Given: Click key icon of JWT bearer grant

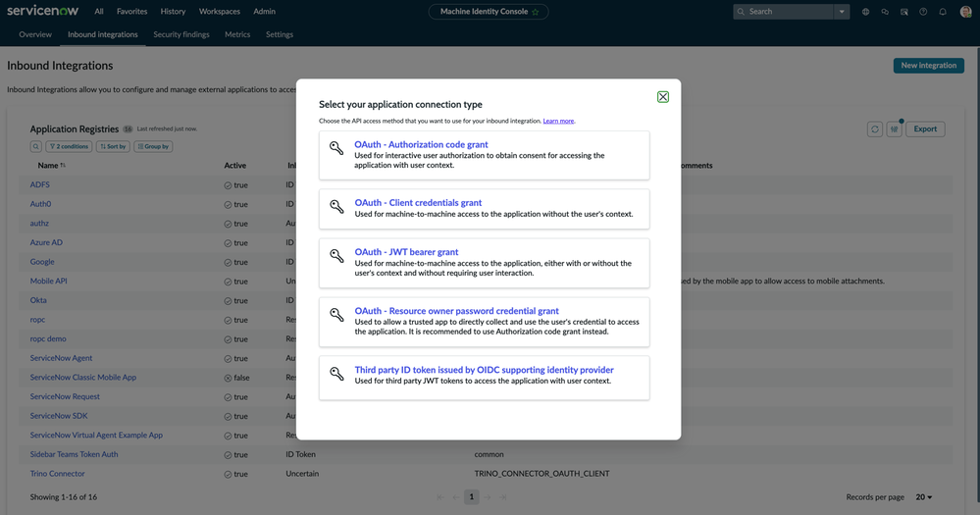Looking at the screenshot, I should tap(336, 256).
